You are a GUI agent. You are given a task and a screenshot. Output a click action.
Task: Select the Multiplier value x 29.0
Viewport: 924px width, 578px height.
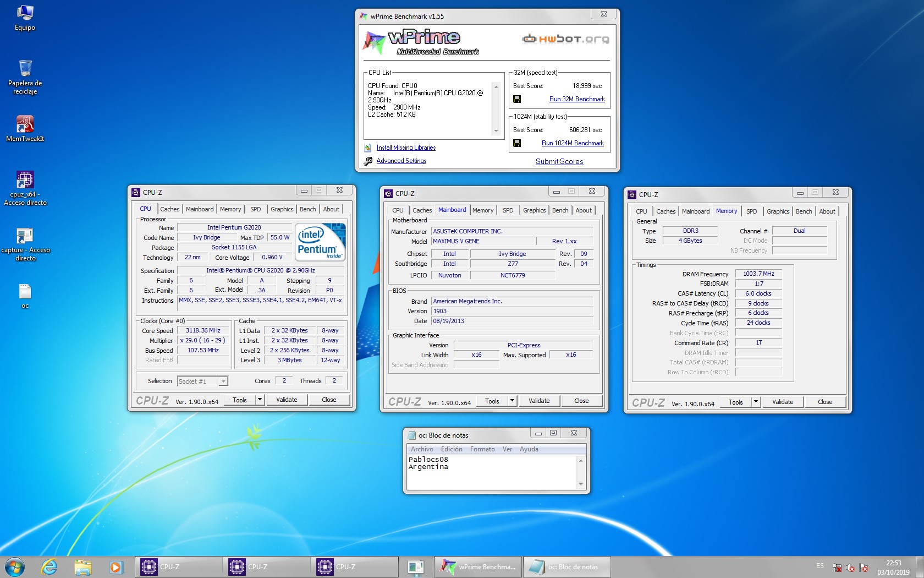[x=203, y=341]
